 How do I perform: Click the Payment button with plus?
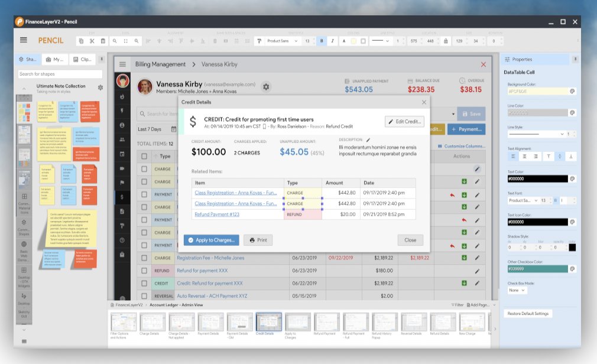click(x=466, y=129)
